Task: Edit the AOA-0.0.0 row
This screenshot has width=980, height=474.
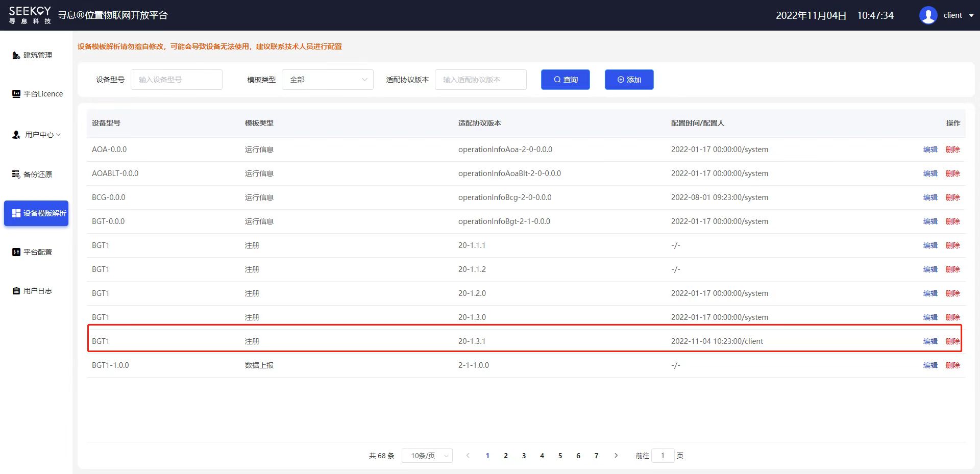Action: pos(930,149)
